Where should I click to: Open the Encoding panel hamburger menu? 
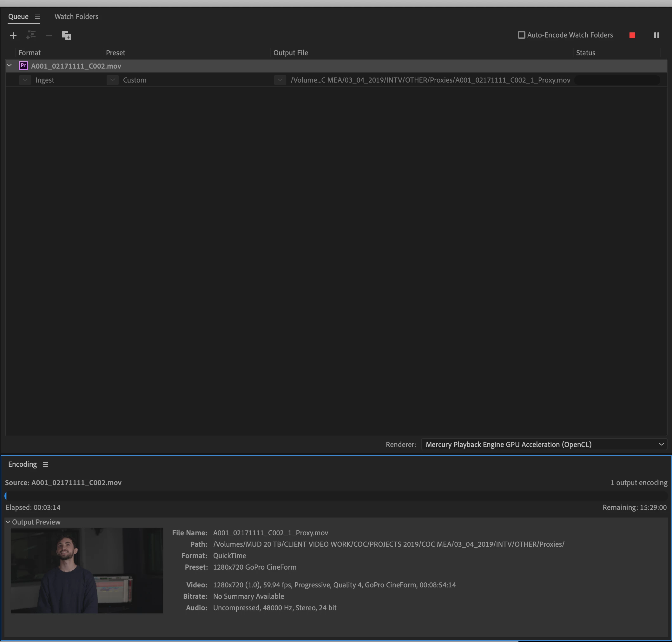tap(45, 465)
